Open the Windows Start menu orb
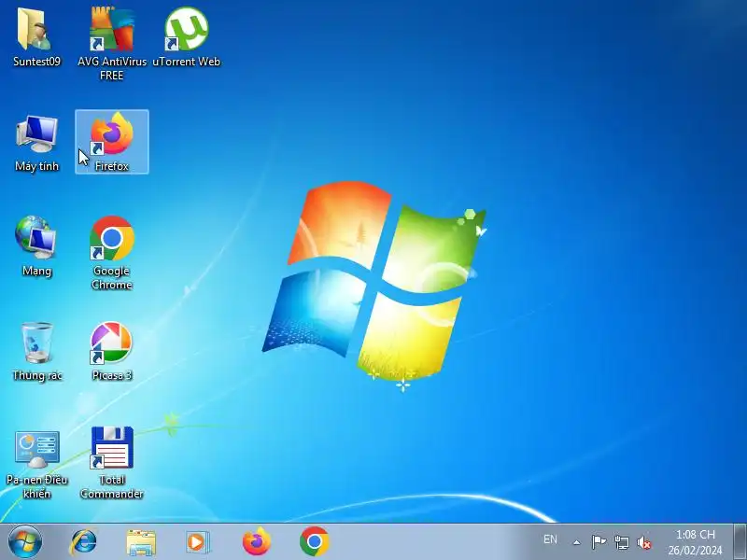The height and width of the screenshot is (560, 747). 25,542
